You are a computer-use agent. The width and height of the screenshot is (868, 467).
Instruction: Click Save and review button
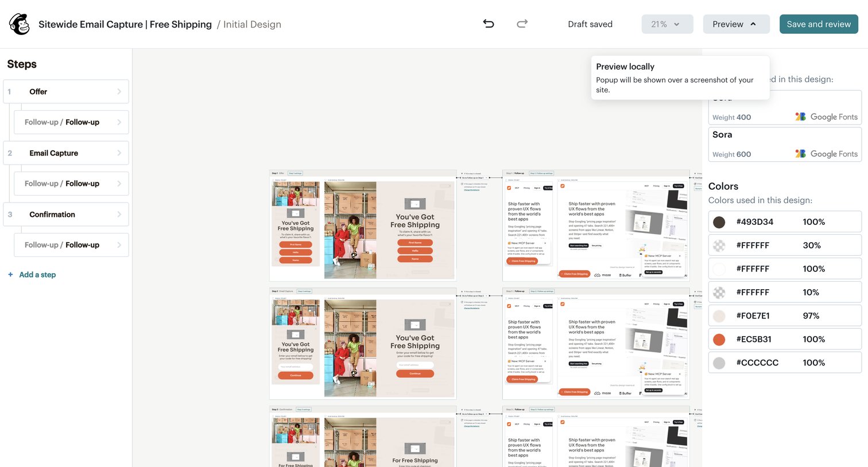point(819,24)
